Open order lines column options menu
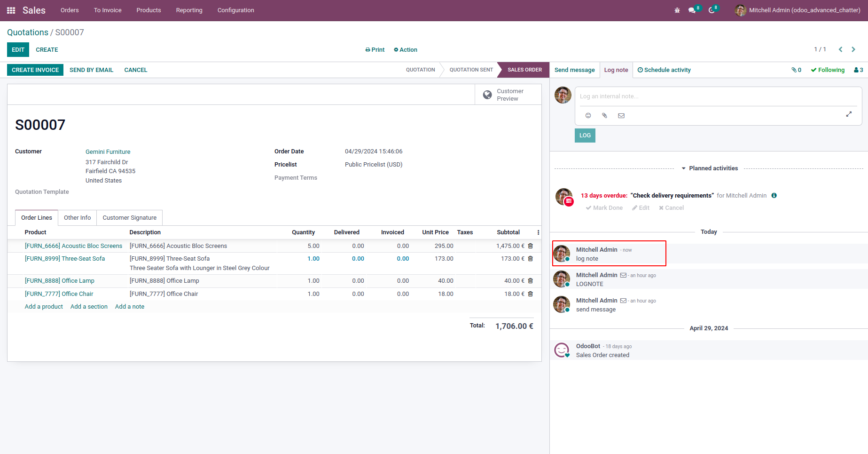 pos(538,232)
